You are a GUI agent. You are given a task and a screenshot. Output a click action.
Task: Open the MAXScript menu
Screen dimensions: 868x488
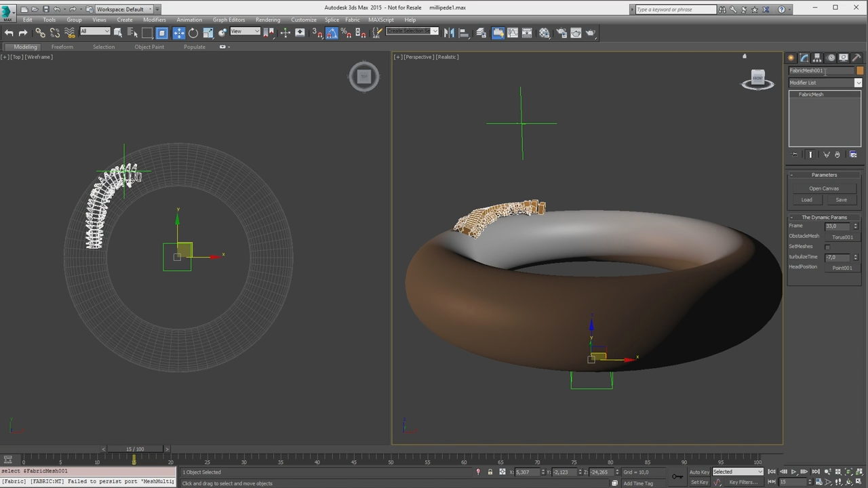[381, 20]
